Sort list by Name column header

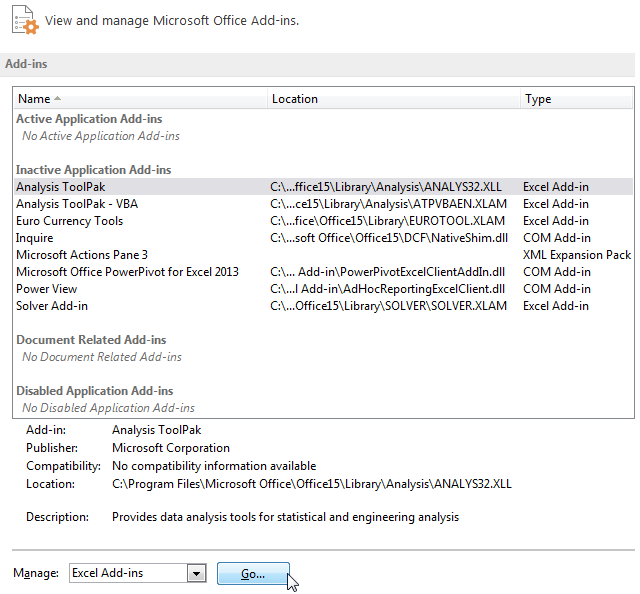tap(140, 99)
